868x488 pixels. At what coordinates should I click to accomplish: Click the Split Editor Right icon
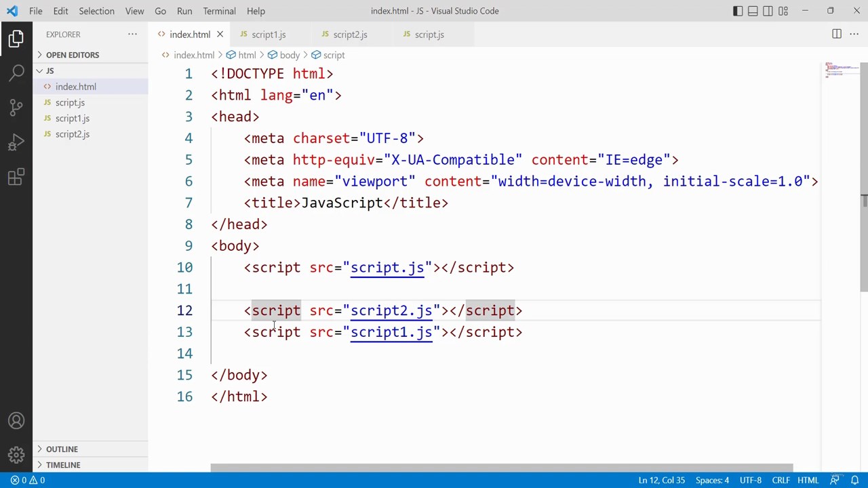click(837, 34)
